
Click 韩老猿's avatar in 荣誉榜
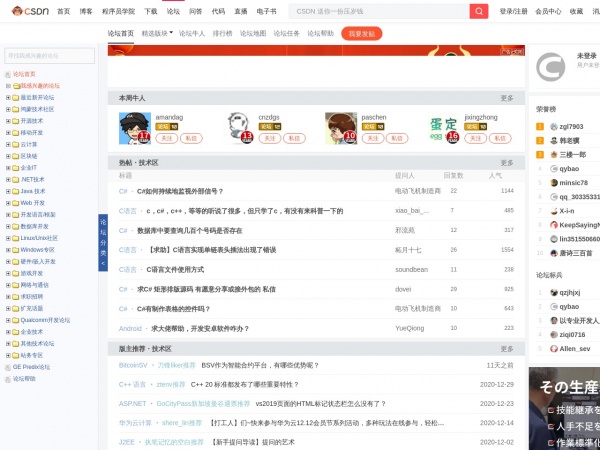pos(554,141)
